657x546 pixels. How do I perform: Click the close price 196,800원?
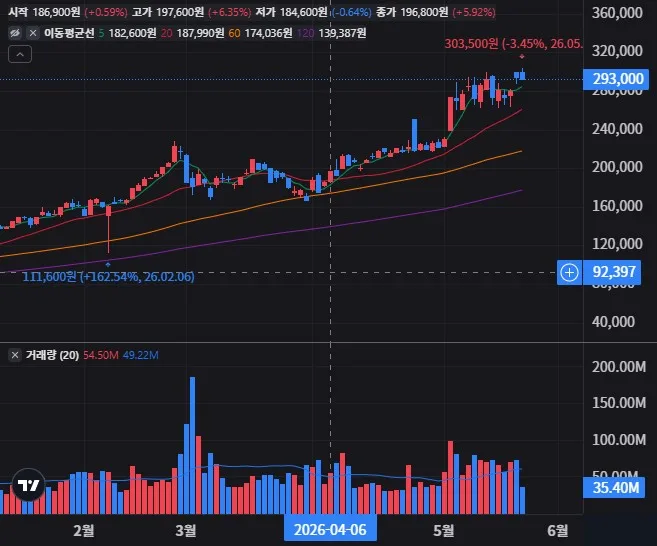pyautogui.click(x=424, y=12)
